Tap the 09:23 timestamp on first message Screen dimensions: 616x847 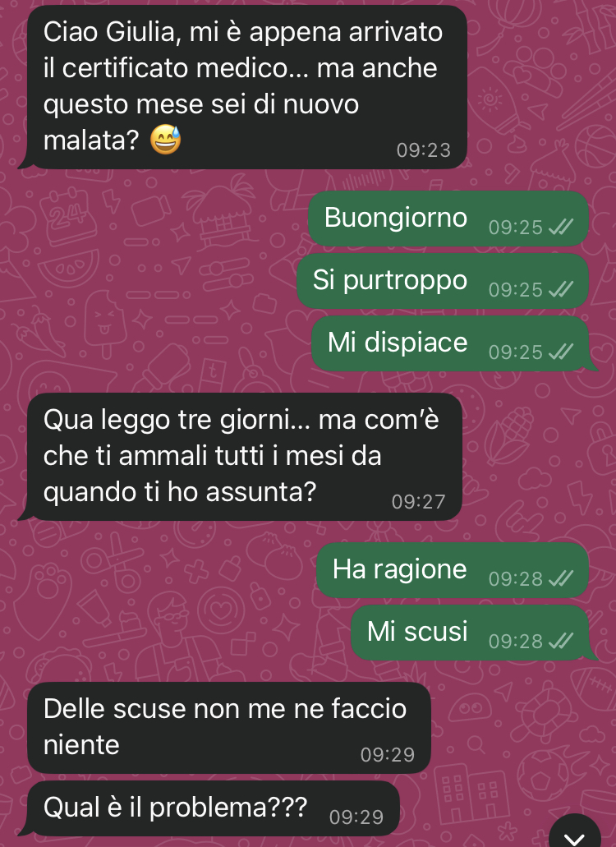tap(424, 150)
